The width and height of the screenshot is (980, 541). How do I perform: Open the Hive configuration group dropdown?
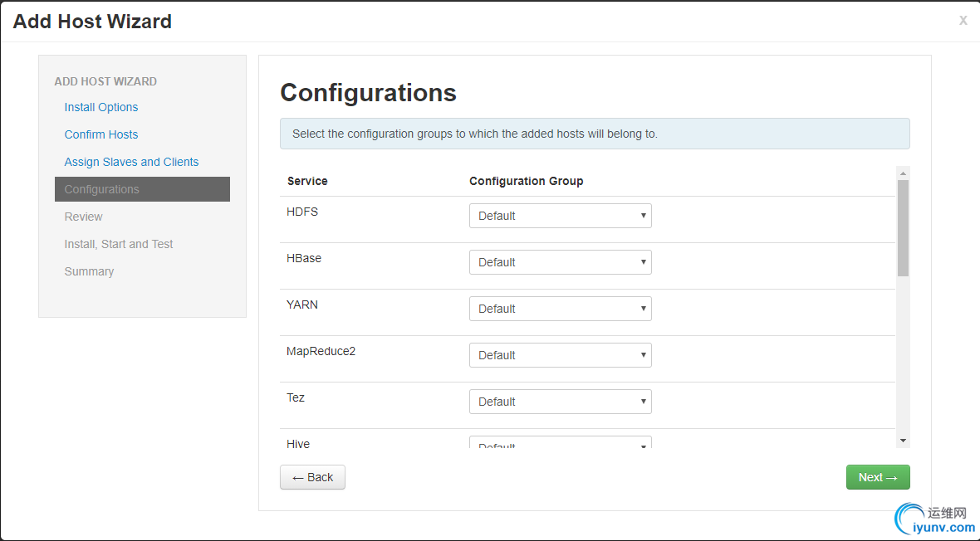tap(560, 443)
